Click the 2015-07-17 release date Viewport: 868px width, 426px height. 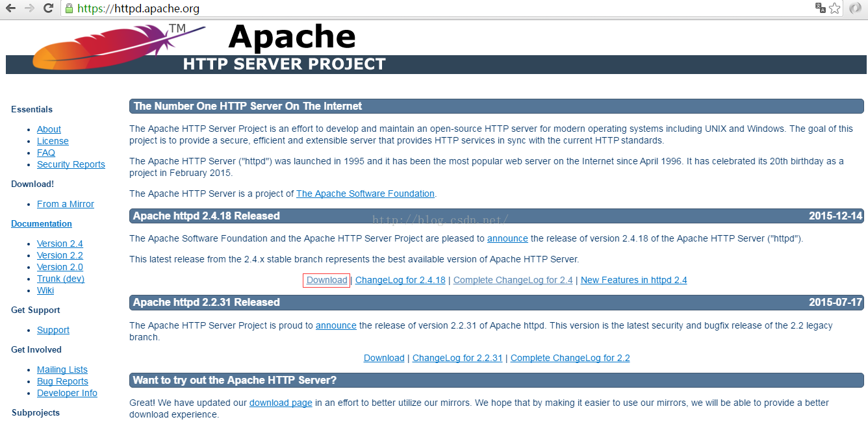click(x=836, y=303)
